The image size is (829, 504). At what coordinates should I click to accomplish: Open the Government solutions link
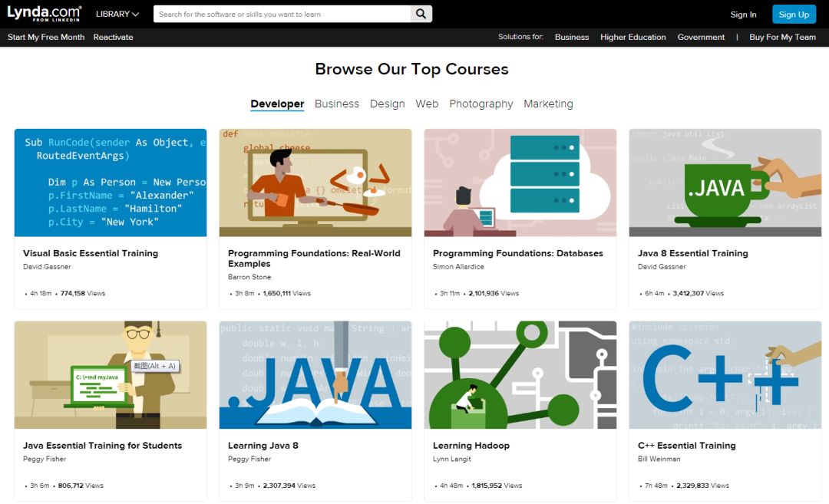701,37
